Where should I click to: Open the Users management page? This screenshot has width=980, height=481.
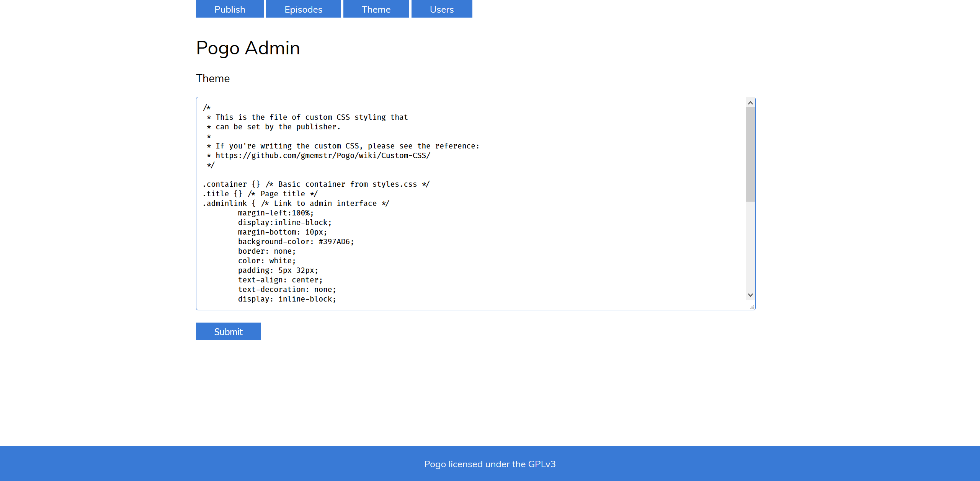pyautogui.click(x=441, y=9)
